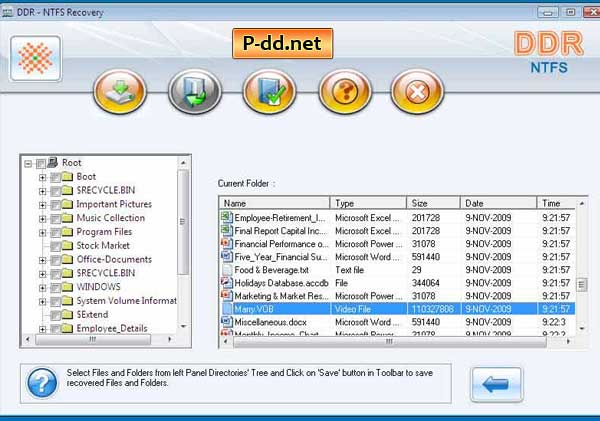The height and width of the screenshot is (421, 600).
Task: Click file list scroll right arrow
Action: pyautogui.click(x=569, y=341)
